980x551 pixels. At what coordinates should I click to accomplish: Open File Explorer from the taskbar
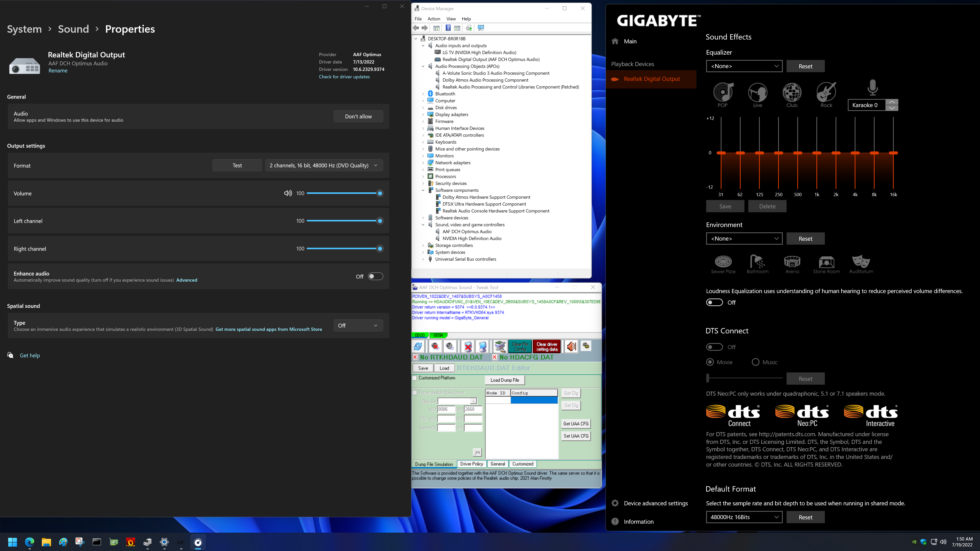46,542
